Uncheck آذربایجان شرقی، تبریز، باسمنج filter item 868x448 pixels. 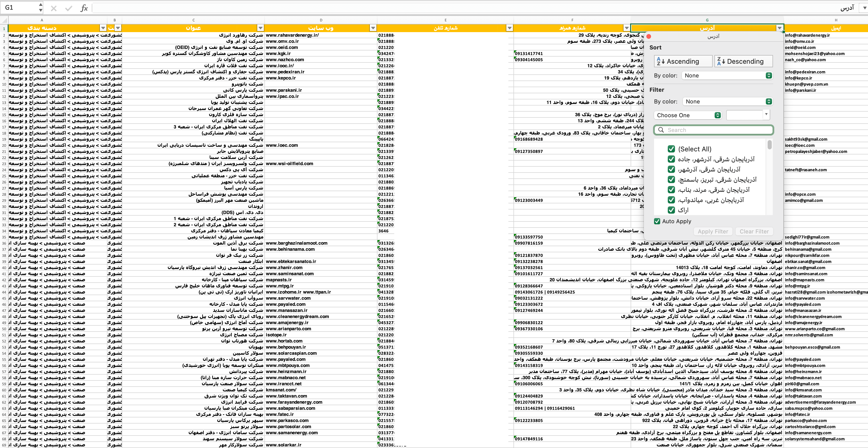(671, 179)
